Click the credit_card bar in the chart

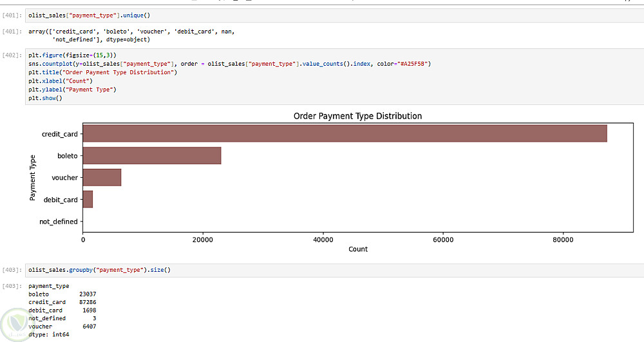click(345, 134)
